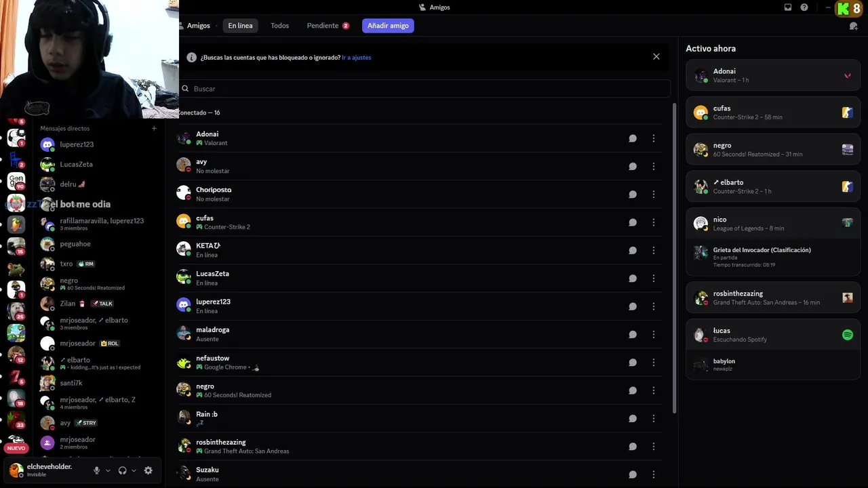Dismiss the blocked accounts notice
Image resolution: width=868 pixels, height=488 pixels.
pos(656,57)
